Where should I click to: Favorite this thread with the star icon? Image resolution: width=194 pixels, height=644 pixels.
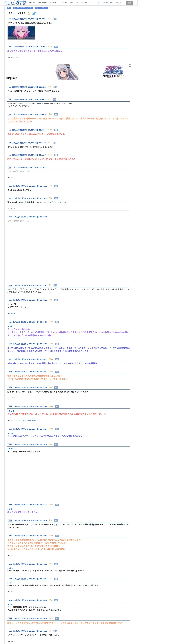coord(29,14)
